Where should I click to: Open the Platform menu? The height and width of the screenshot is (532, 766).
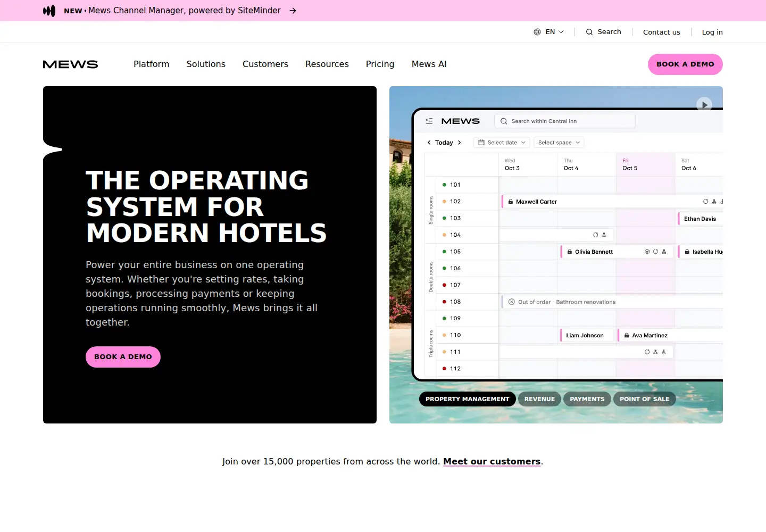[152, 64]
